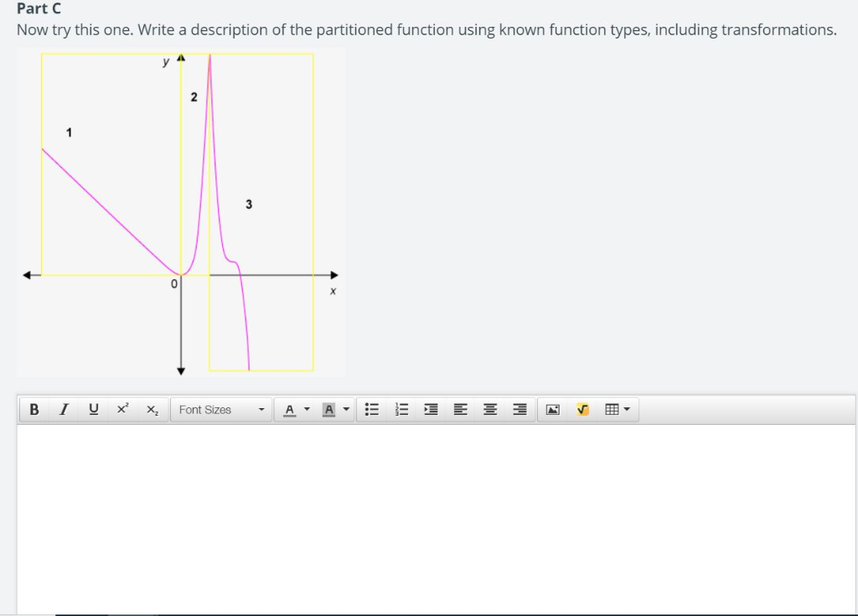Align text to the right
The image size is (858, 616).
[518, 409]
